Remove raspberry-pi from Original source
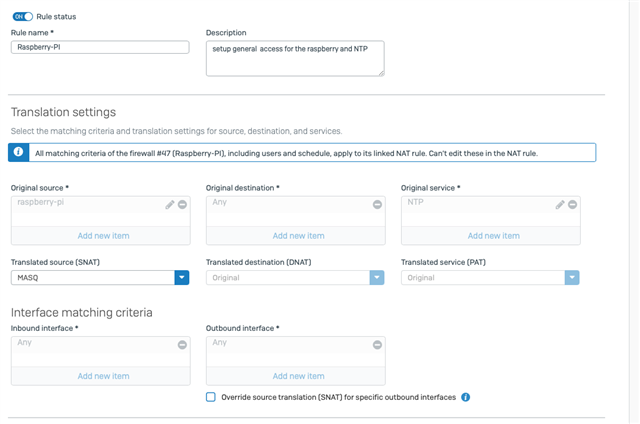 pos(182,204)
